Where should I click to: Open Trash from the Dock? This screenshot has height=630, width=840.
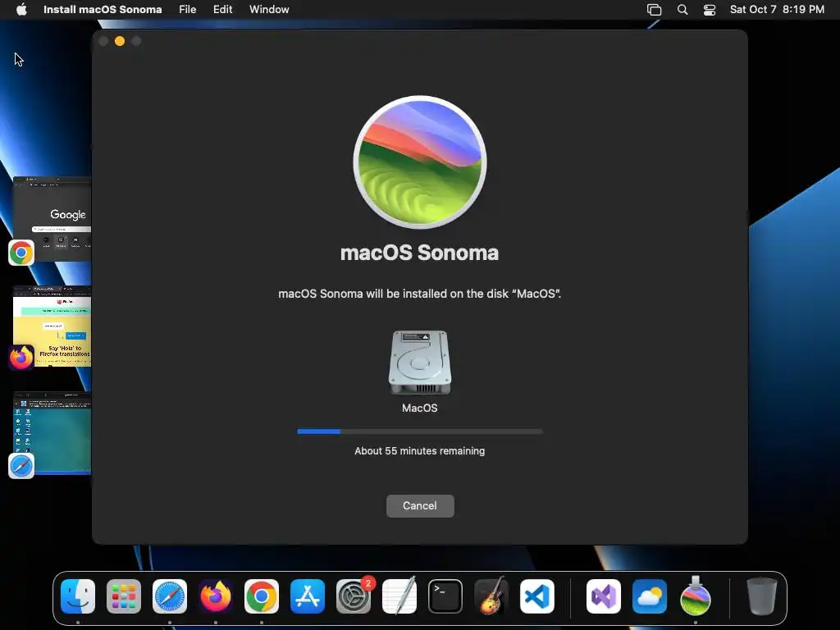tap(762, 596)
